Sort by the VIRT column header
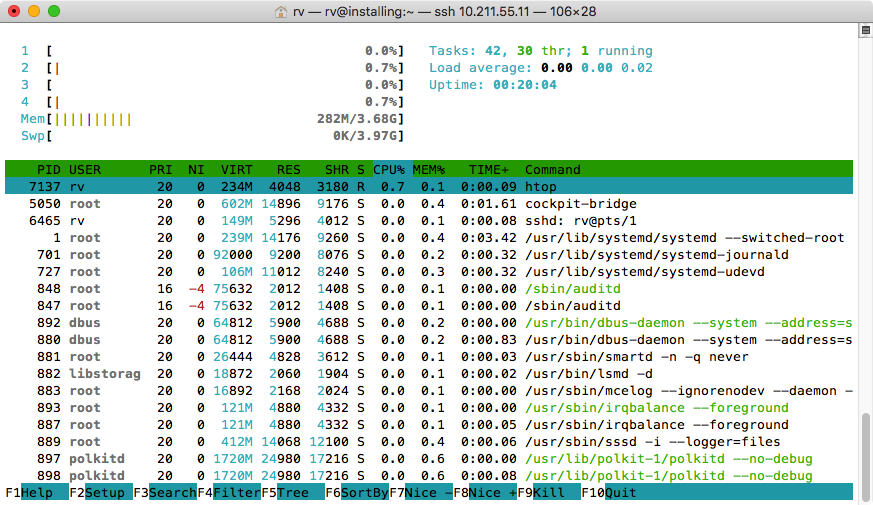 (237, 169)
